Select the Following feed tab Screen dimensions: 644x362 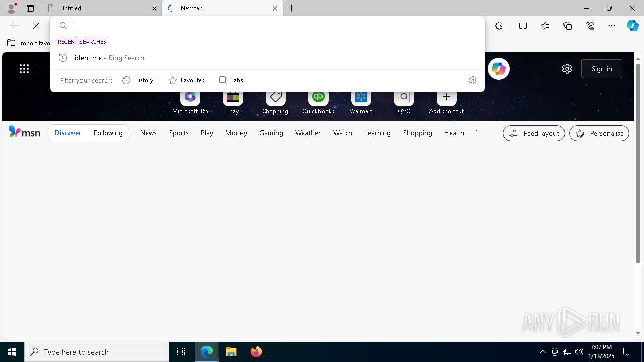pos(108,133)
